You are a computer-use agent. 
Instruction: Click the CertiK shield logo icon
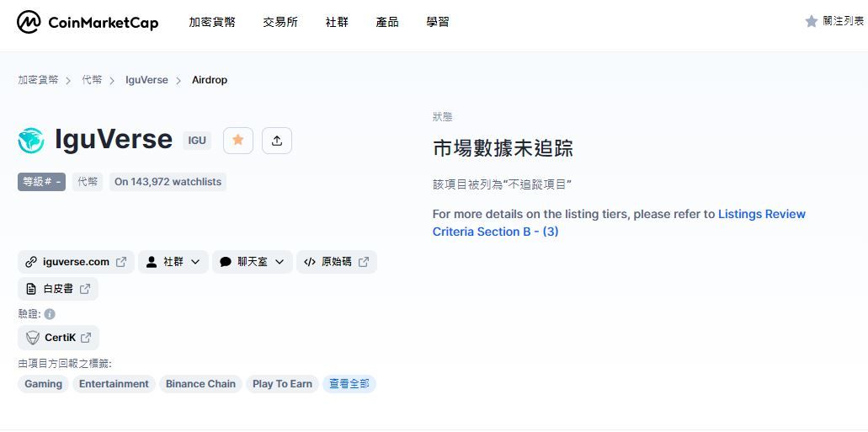pyautogui.click(x=33, y=338)
